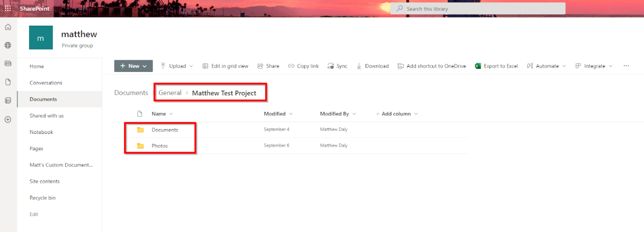Expand the Automate dropdown chevron
The image size is (644, 232).
[564, 66]
